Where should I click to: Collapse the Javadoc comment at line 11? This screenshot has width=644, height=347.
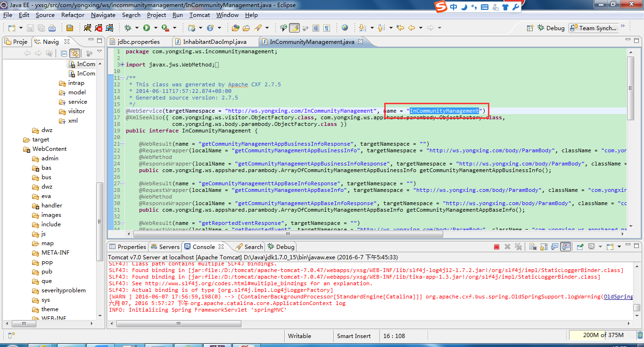123,78
